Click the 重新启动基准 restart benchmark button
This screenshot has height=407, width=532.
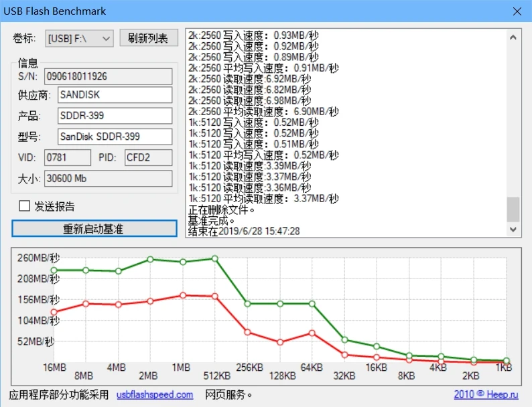(x=93, y=228)
